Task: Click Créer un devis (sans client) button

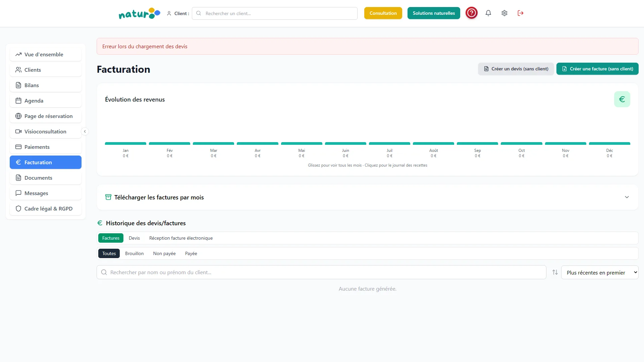Action: (x=516, y=69)
